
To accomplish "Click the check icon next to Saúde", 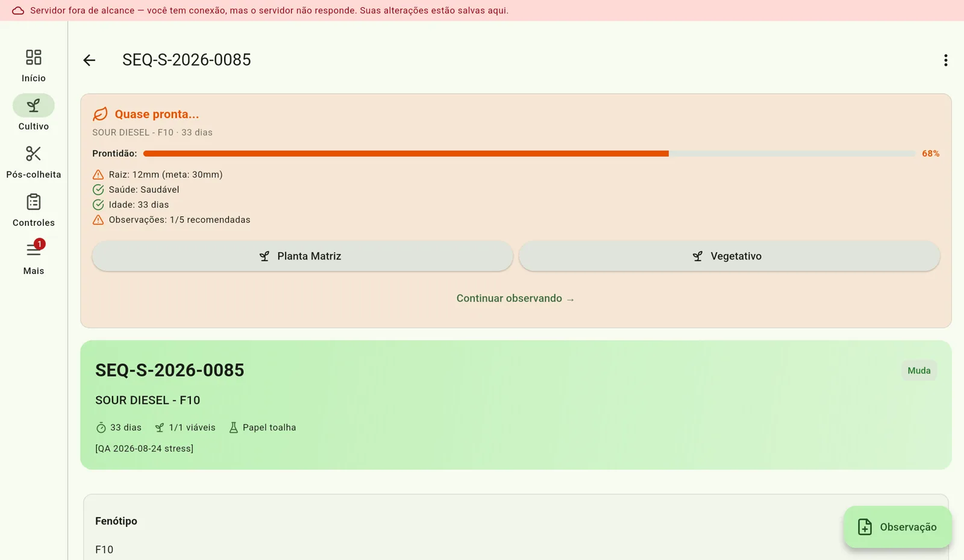I will (x=98, y=190).
